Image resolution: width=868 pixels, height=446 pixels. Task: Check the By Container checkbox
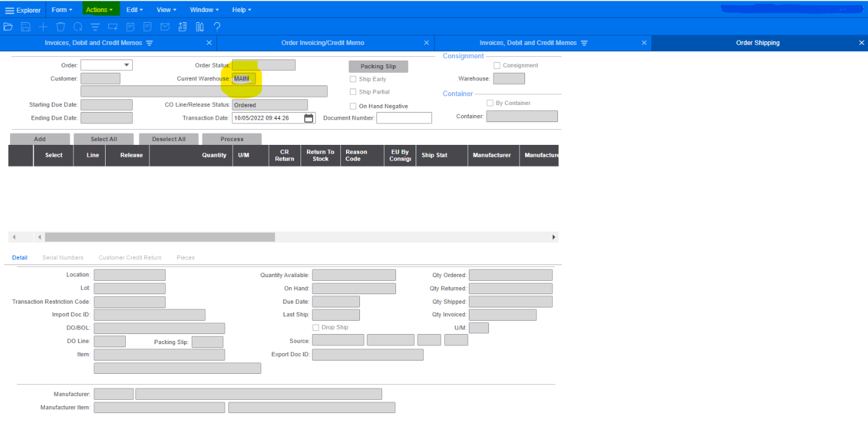click(x=490, y=103)
